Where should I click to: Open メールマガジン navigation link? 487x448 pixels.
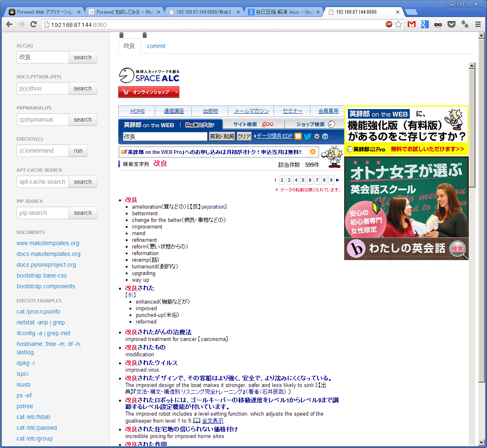pos(252,111)
